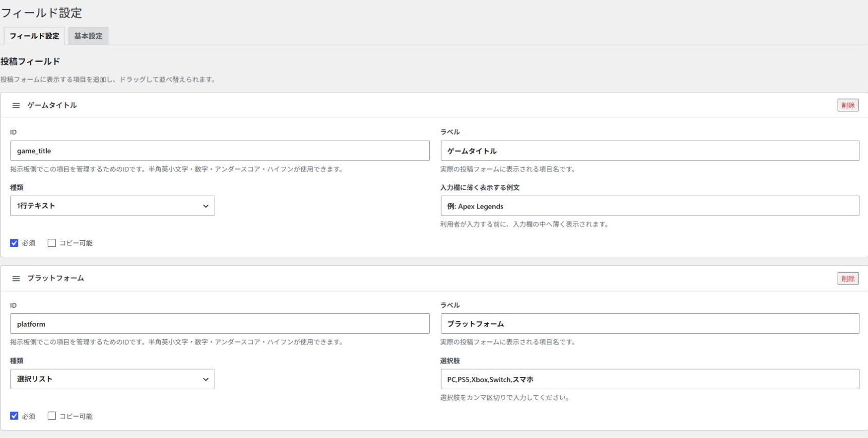This screenshot has width=868, height=438.
Task: Open the 種類 dropdown showing 選択リスト
Action: tap(112, 379)
